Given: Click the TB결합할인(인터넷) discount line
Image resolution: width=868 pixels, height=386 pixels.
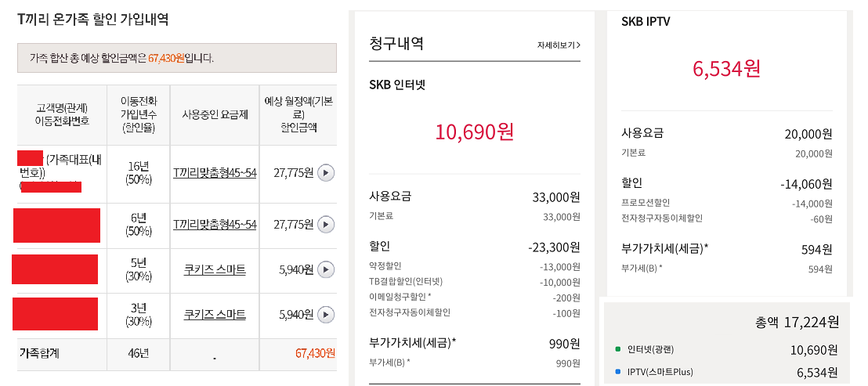Looking at the screenshot, I should (406, 281).
